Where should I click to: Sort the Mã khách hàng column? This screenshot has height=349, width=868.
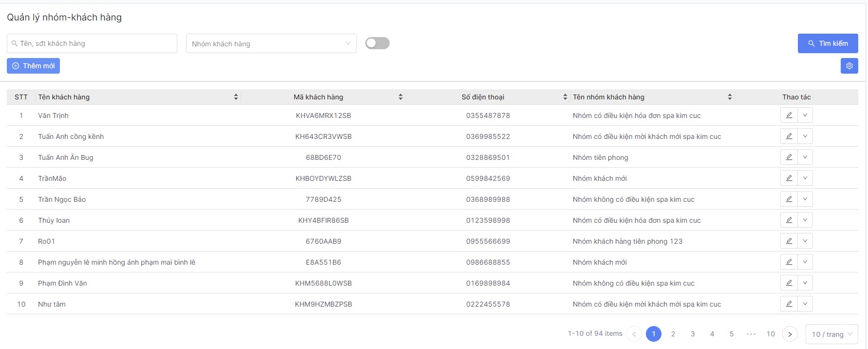pyautogui.click(x=400, y=97)
